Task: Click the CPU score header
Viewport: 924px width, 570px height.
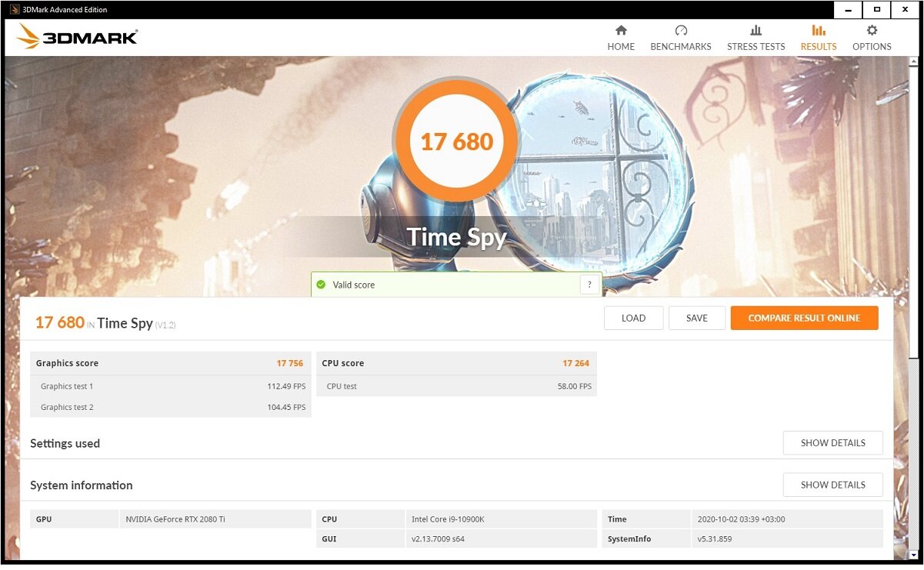Action: coord(343,363)
